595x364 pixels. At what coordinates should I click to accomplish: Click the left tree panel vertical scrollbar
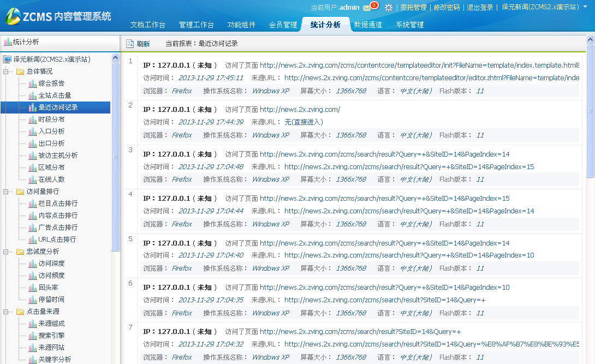pos(115,157)
